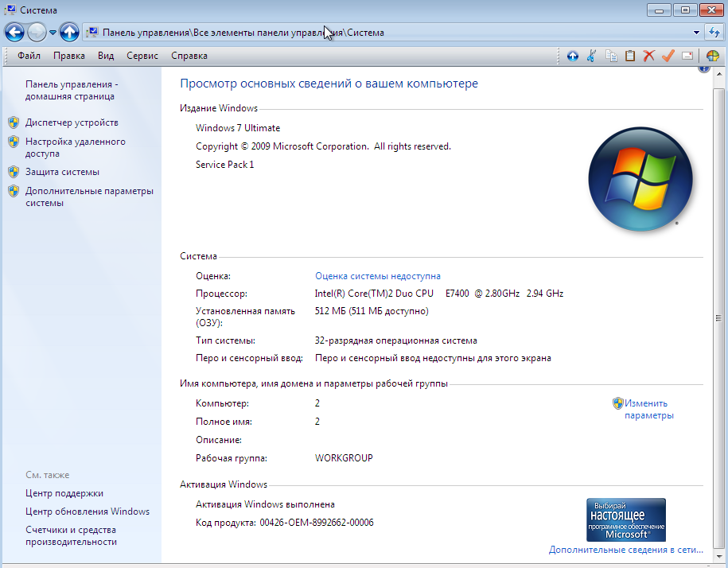The width and height of the screenshot is (728, 568).
Task: Go to Панель управления - домашняя страница
Action: [72, 90]
